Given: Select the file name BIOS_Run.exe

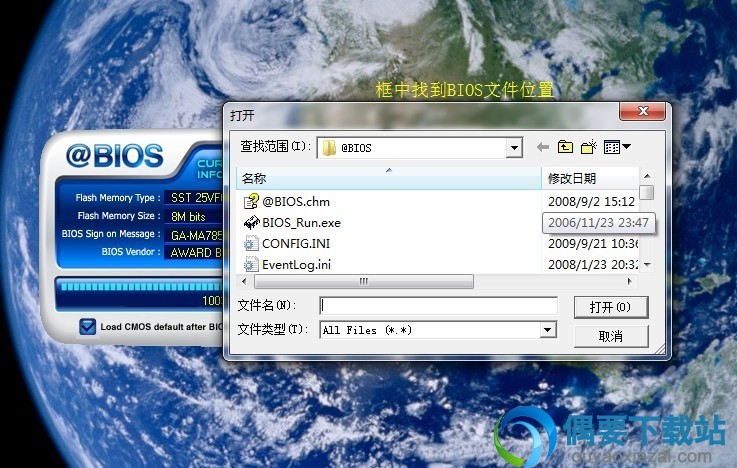Looking at the screenshot, I should [x=301, y=223].
